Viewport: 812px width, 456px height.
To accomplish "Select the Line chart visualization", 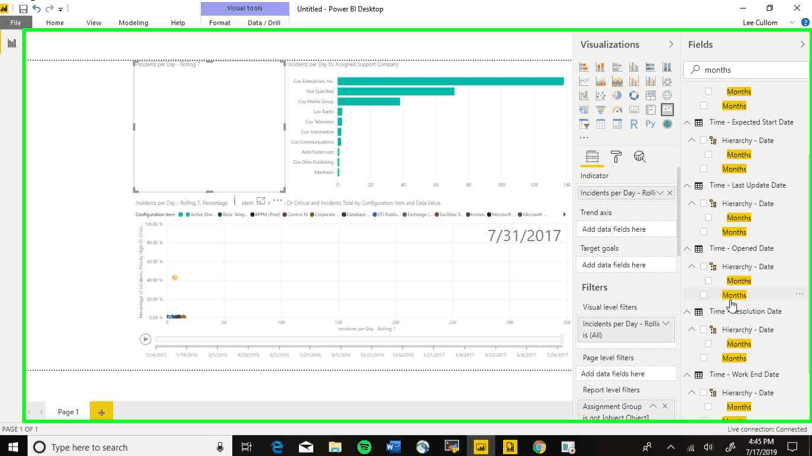I will [584, 81].
